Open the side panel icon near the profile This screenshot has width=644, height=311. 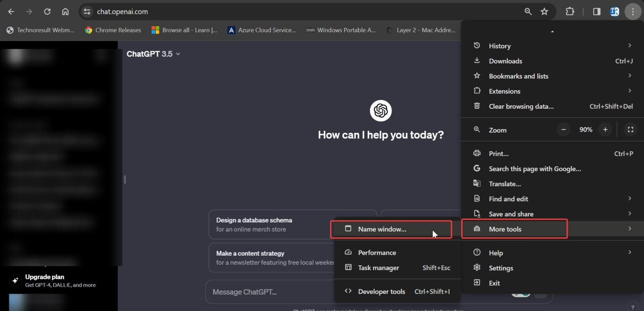[x=596, y=12]
